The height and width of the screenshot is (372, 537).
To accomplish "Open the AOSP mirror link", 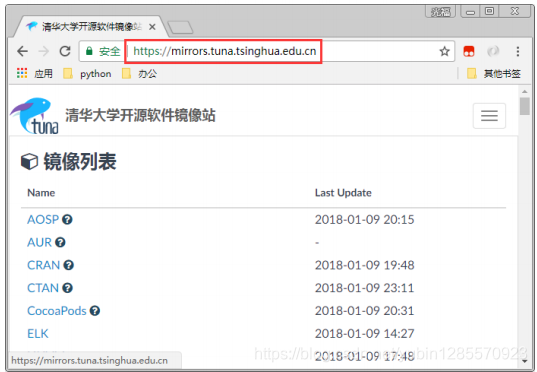I will pos(43,220).
